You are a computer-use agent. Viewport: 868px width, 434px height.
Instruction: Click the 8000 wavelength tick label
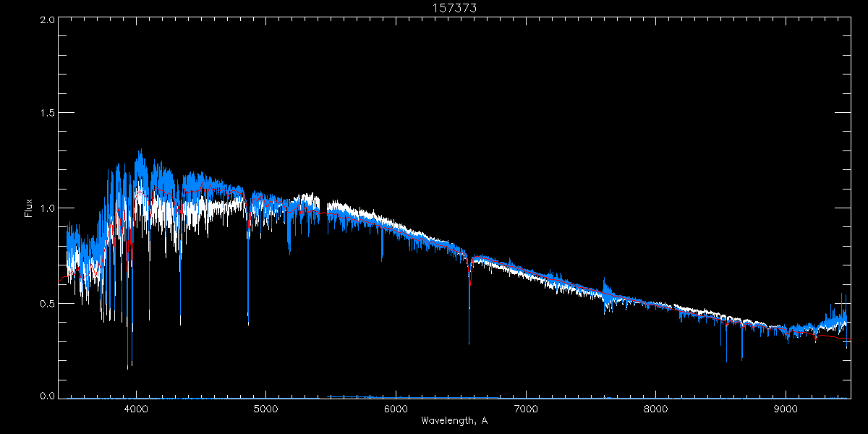(656, 409)
